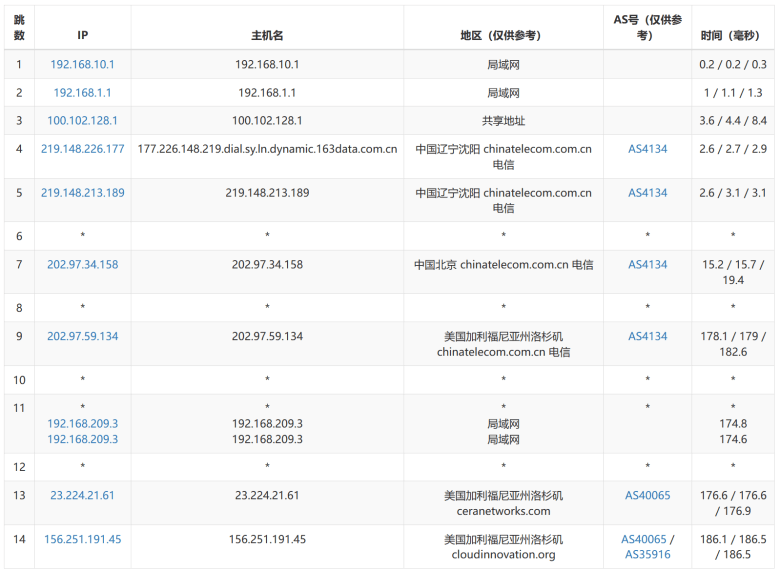Open the blue 202.97.34.158 IP link

pos(83,265)
